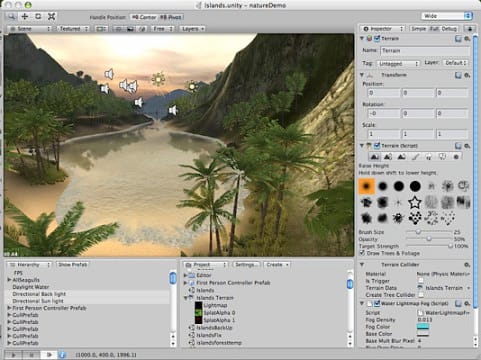Click the Play button

[x=14, y=355]
